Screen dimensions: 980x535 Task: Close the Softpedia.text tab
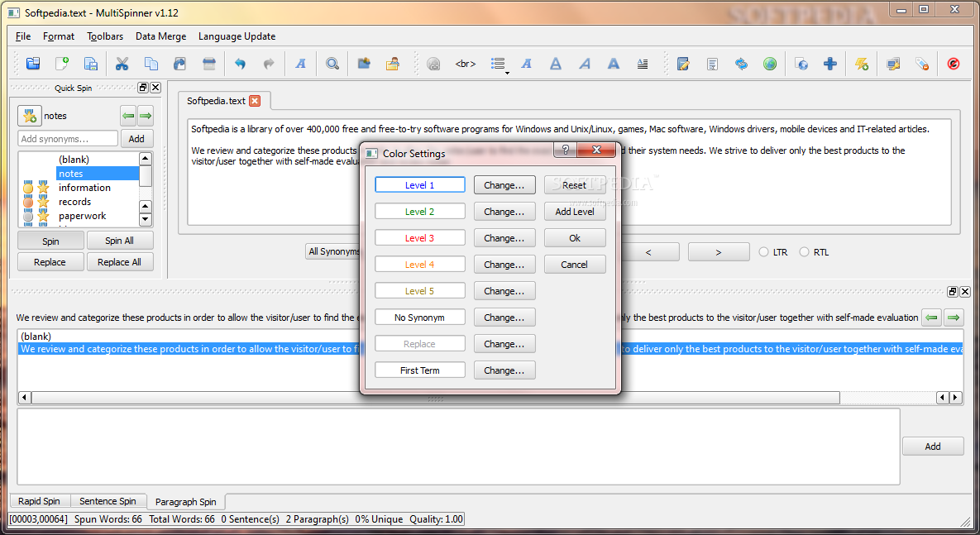(255, 101)
